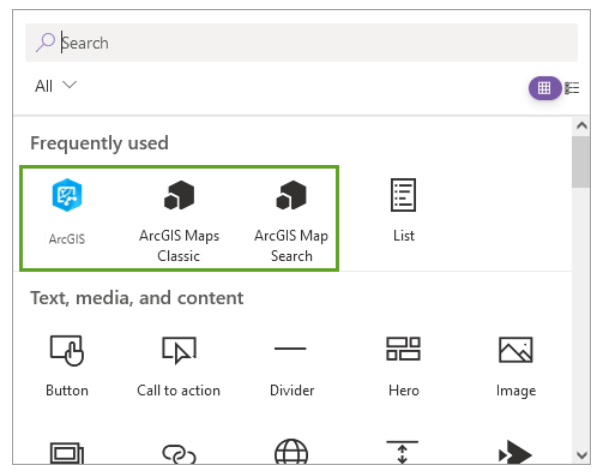Select the stacked frames gallery icon

67,452
